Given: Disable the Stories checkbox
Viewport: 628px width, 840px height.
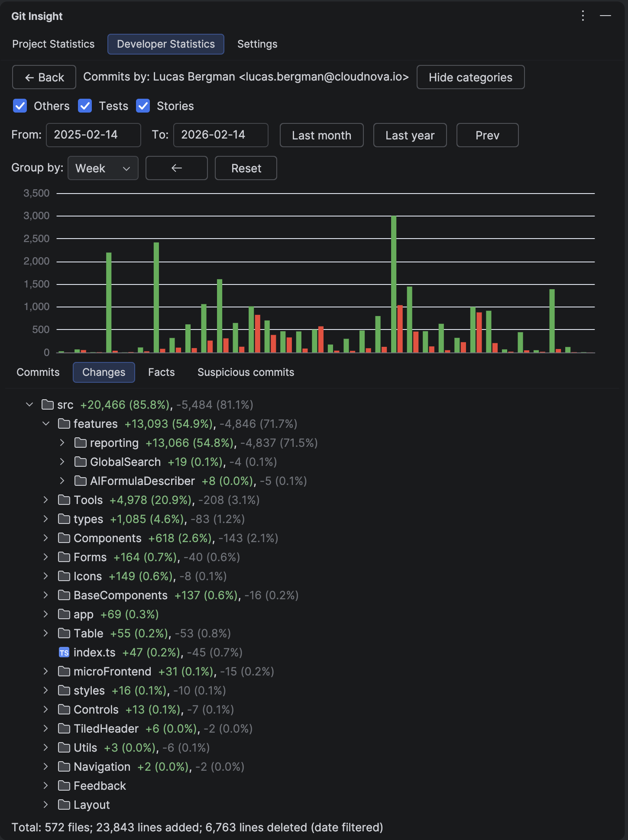Looking at the screenshot, I should [143, 106].
